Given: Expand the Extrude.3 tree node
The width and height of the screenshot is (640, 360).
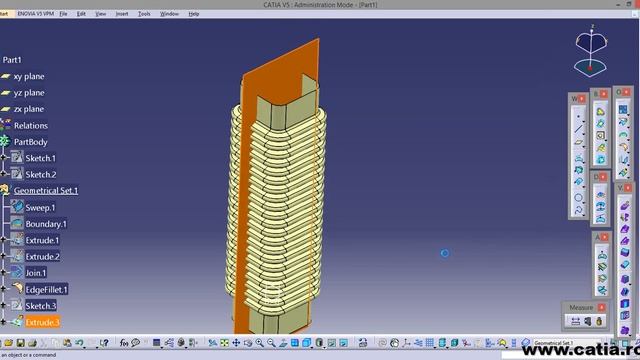Looking at the screenshot, I should click(3, 322).
